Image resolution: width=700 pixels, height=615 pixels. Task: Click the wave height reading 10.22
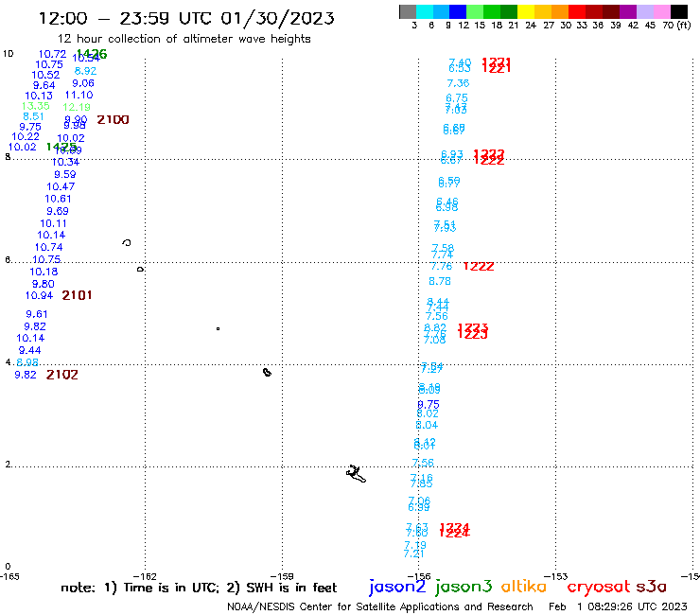26,136
